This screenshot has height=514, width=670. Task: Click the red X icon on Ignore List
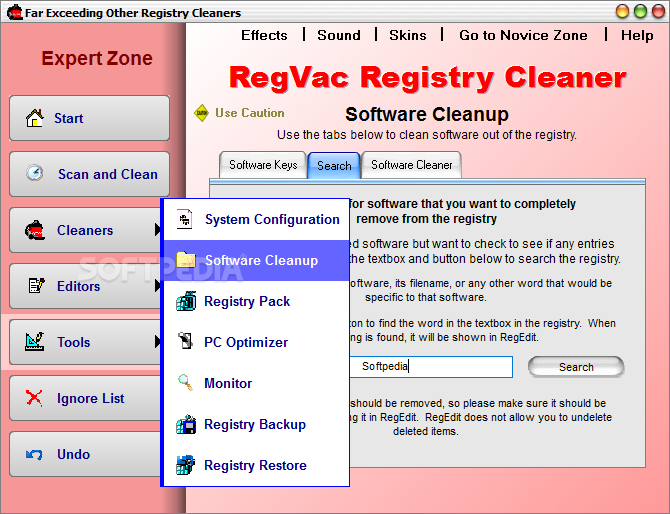pyautogui.click(x=34, y=397)
